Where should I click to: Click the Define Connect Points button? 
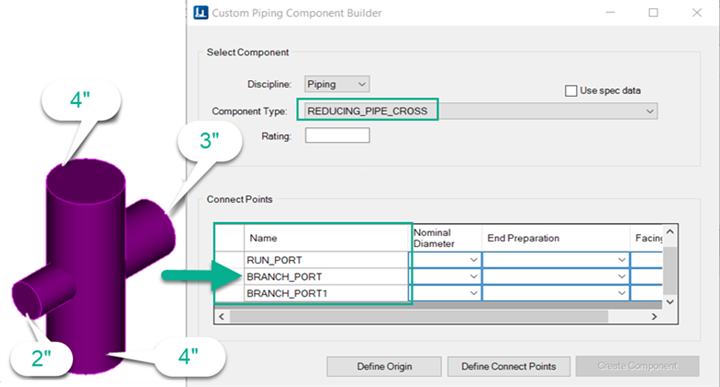(x=509, y=366)
